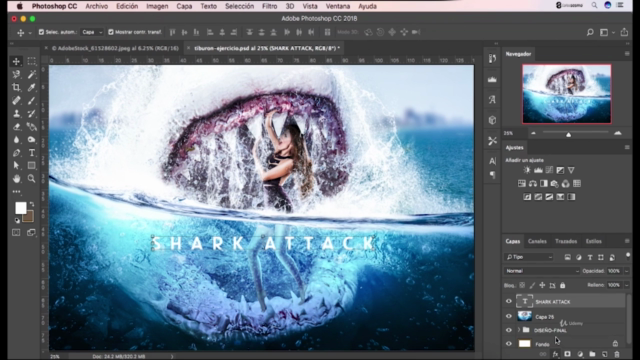Open the Navegador panel menu

627,54
